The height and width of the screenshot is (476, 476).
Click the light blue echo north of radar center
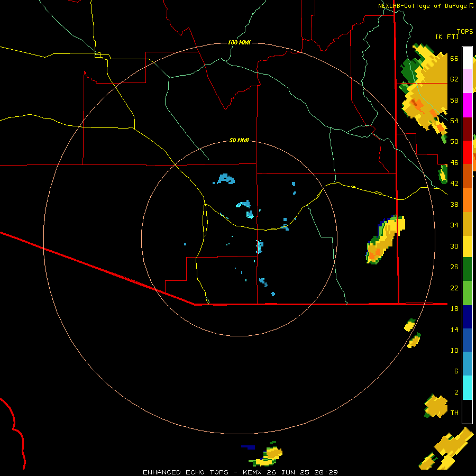[225, 179]
